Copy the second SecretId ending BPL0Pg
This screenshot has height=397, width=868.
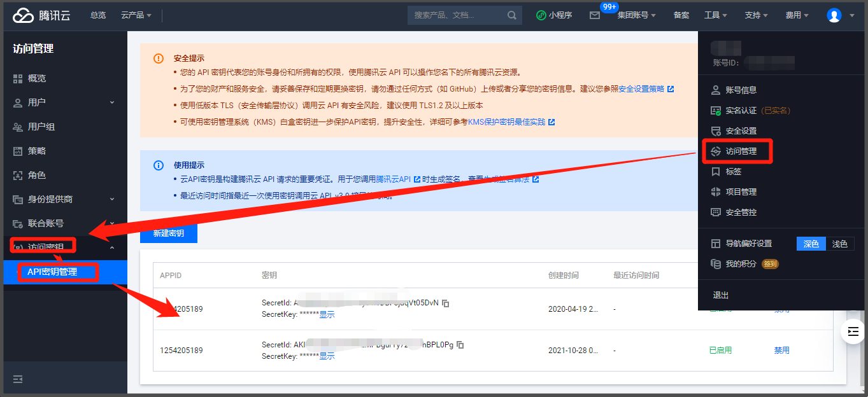[460, 345]
